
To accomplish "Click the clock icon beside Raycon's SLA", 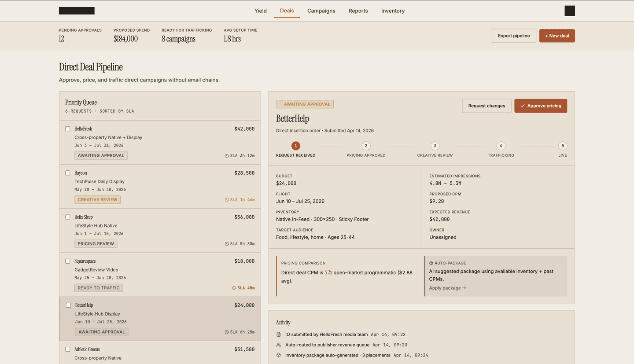I will pyautogui.click(x=227, y=200).
